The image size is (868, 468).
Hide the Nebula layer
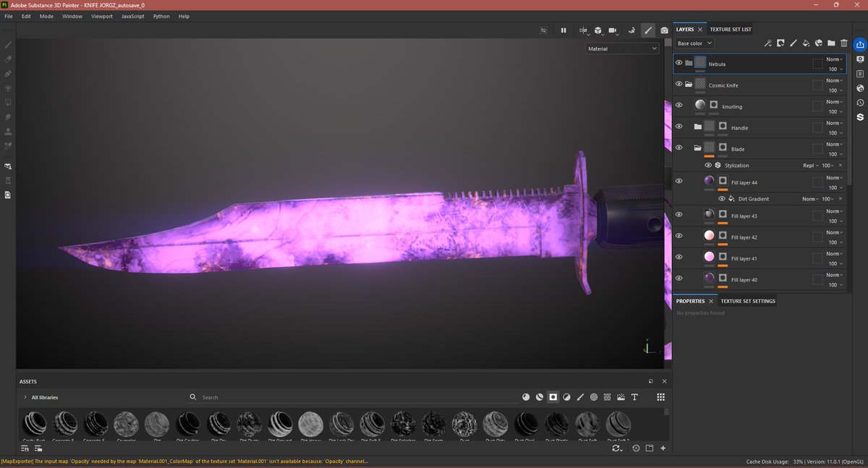tap(678, 63)
